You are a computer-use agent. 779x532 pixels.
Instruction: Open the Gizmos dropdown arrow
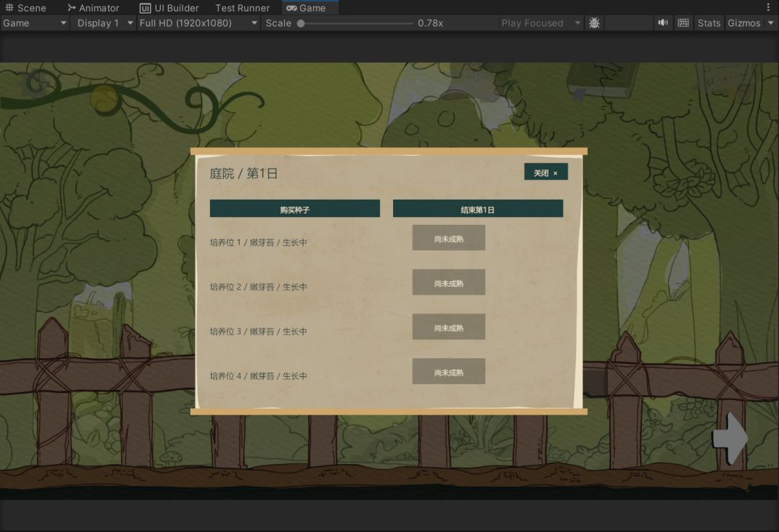pos(770,23)
